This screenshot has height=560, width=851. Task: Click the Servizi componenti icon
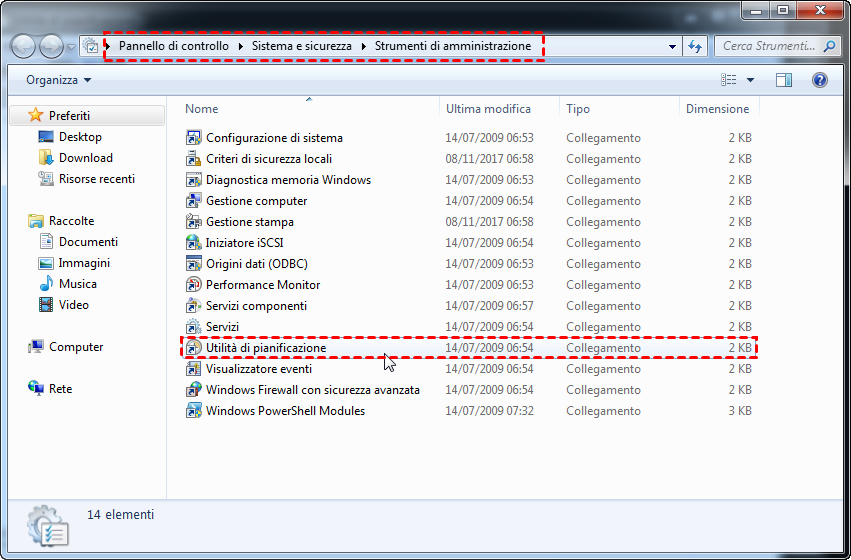[x=194, y=306]
